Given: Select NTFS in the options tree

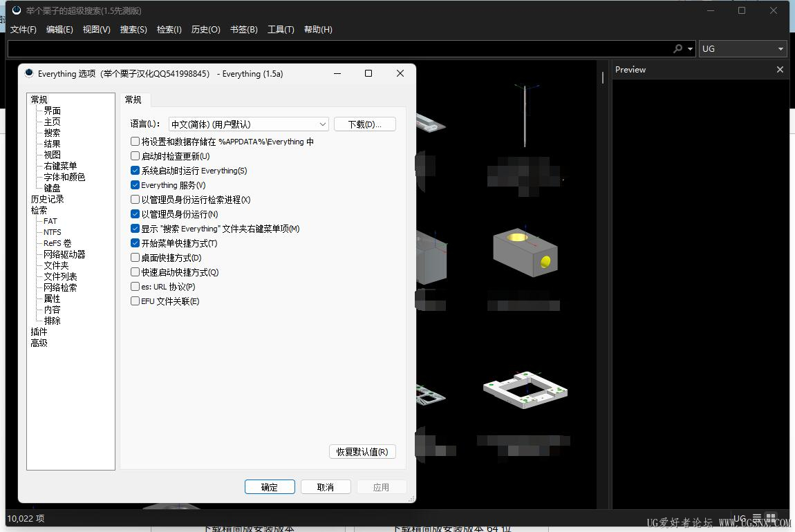Looking at the screenshot, I should [53, 232].
